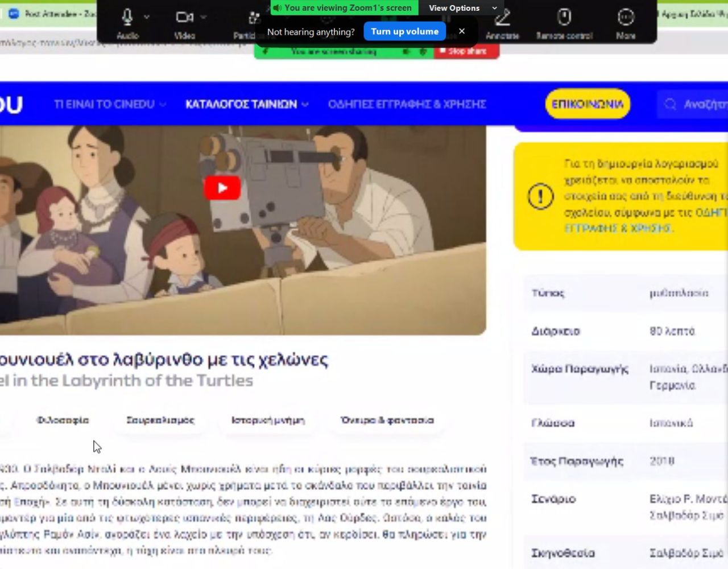Click the search magnifier icon

(671, 104)
